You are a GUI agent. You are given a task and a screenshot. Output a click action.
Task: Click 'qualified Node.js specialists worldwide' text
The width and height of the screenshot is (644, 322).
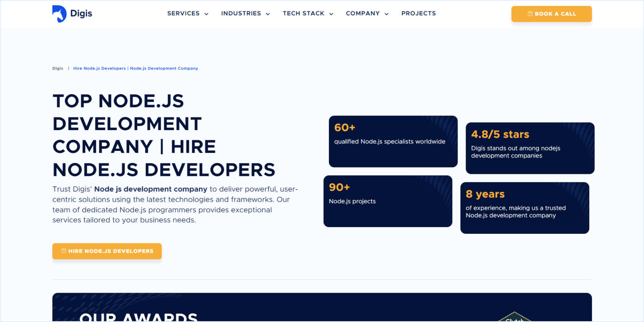pos(390,142)
